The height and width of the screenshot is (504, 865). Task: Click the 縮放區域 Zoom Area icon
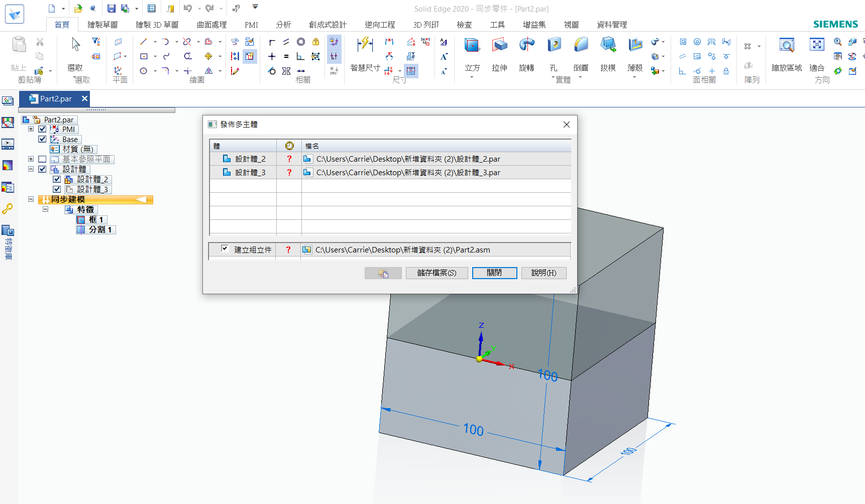[787, 45]
